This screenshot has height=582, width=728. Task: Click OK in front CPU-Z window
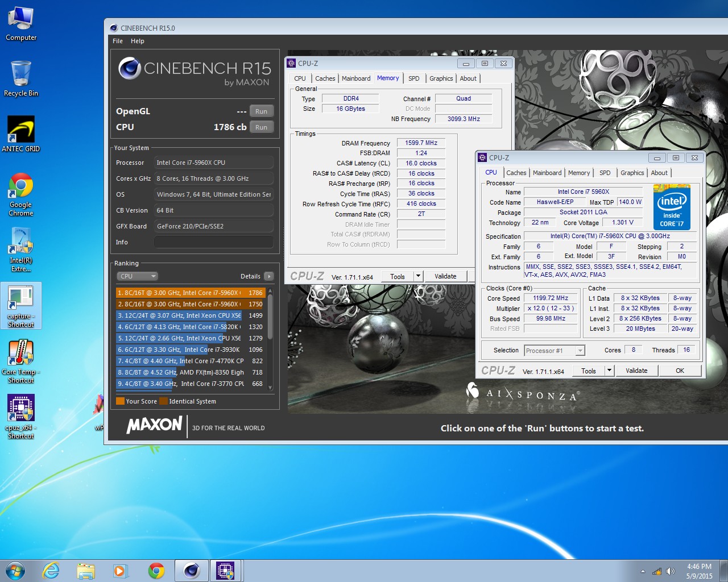[680, 371]
